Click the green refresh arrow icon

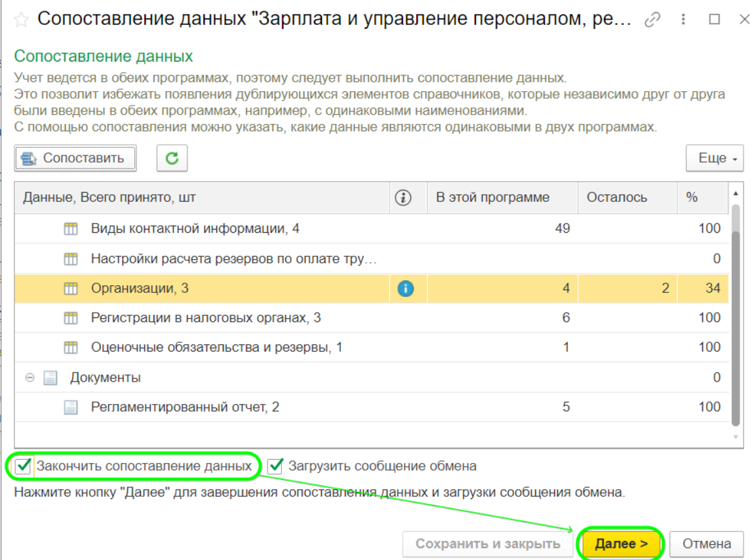(172, 158)
